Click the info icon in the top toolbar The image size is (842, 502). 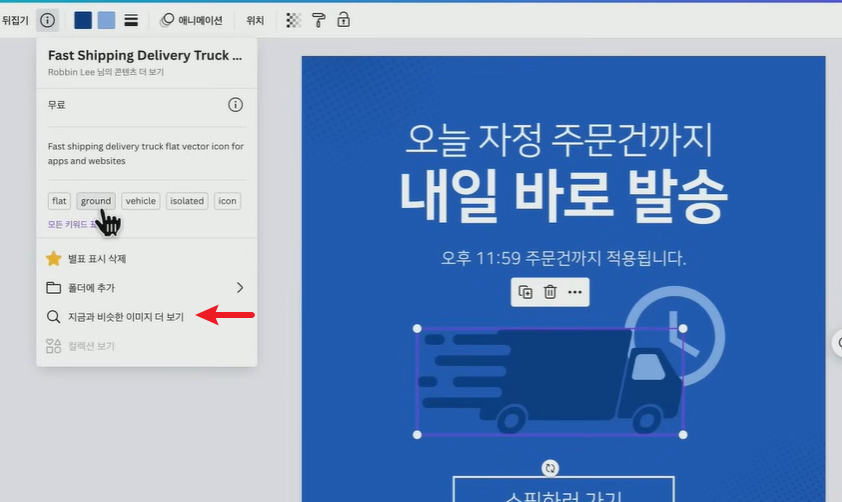coord(47,20)
